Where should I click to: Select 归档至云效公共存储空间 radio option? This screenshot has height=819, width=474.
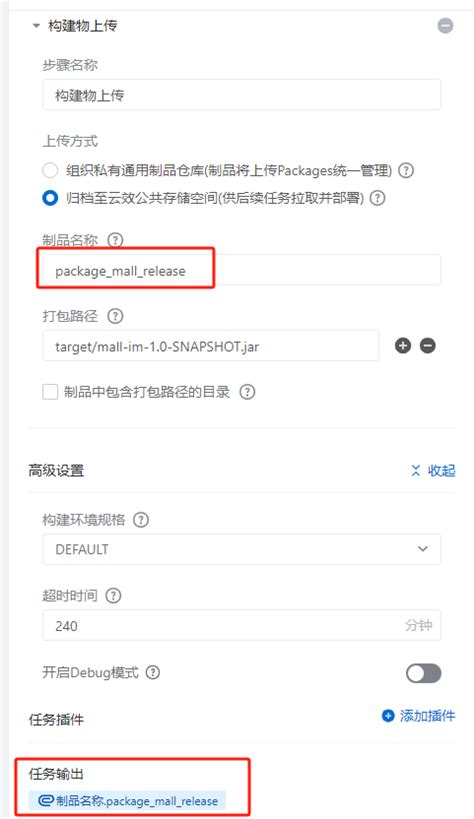pyautogui.click(x=50, y=198)
